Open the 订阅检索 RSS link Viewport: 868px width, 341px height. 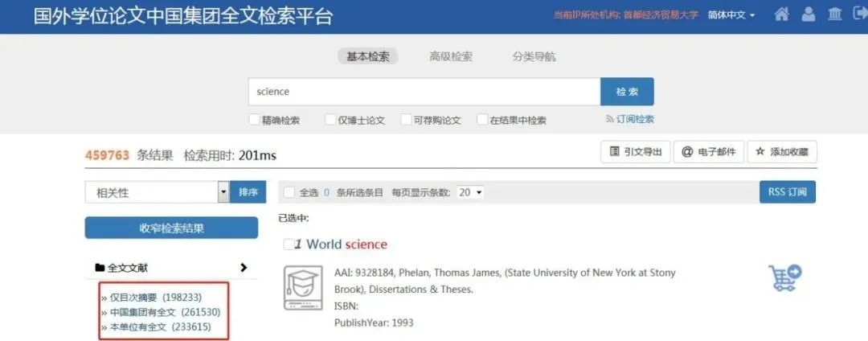tap(630, 119)
